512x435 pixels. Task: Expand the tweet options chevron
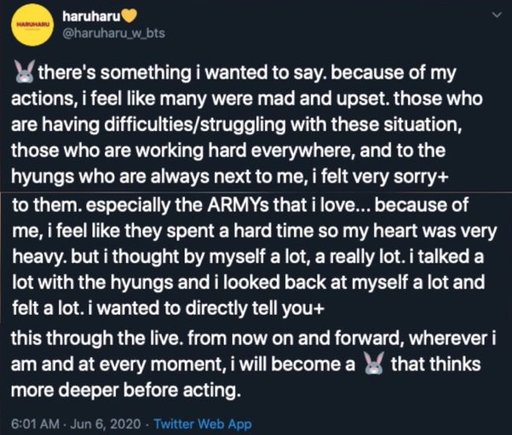tap(497, 15)
